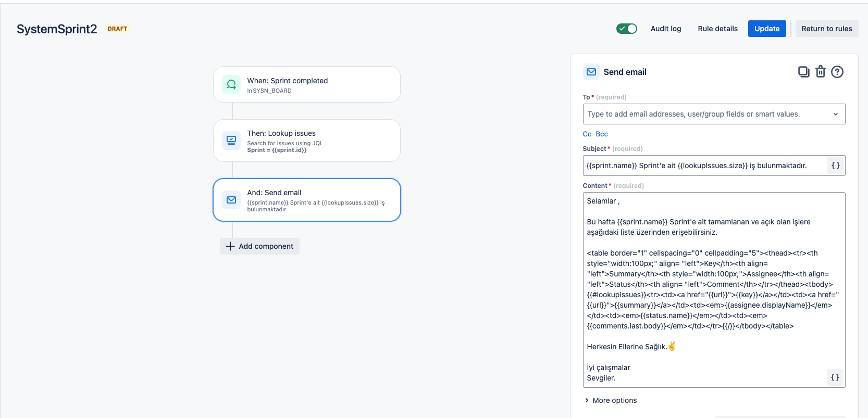Click 'Search for issues using JQL' text
Screen dimensions: 868x418
coord(285,143)
